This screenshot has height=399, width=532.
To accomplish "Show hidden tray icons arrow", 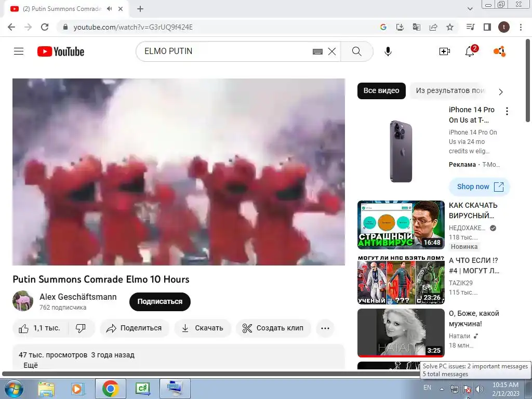I will [x=442, y=389].
